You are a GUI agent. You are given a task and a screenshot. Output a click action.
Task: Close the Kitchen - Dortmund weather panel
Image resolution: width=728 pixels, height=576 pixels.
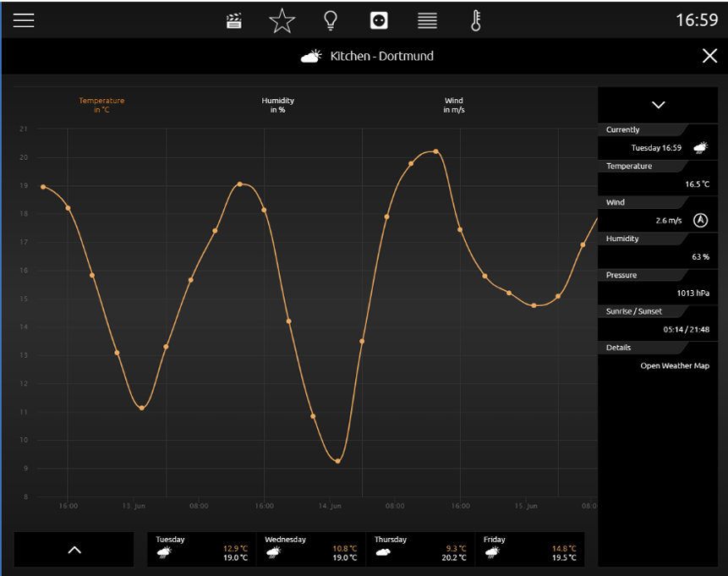pyautogui.click(x=709, y=56)
